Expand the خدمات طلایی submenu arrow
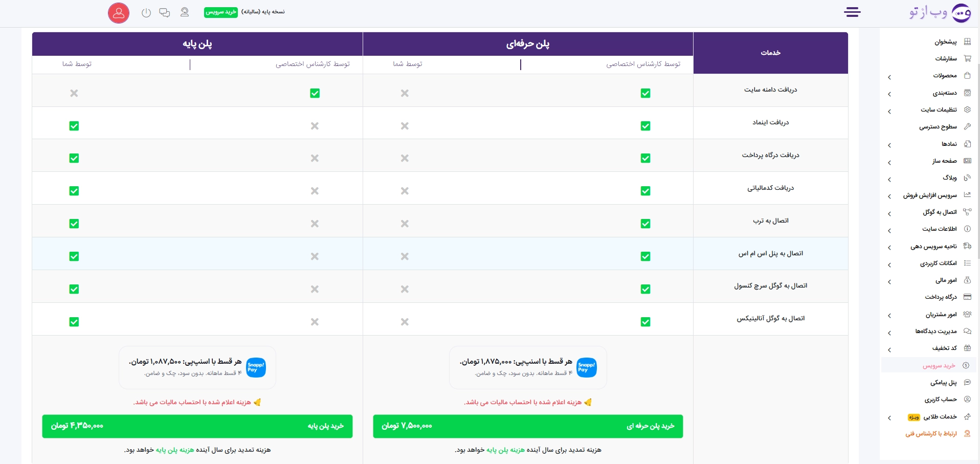The width and height of the screenshot is (980, 464). coord(889,418)
